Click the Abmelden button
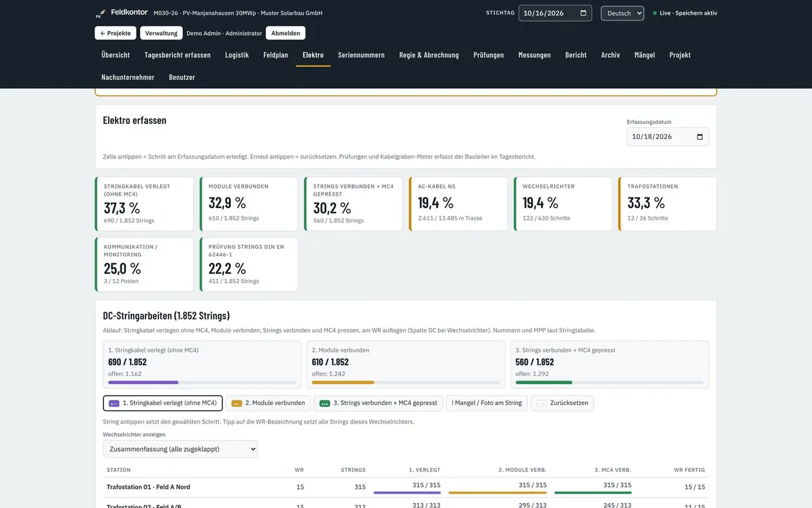The height and width of the screenshot is (508, 812). point(285,33)
